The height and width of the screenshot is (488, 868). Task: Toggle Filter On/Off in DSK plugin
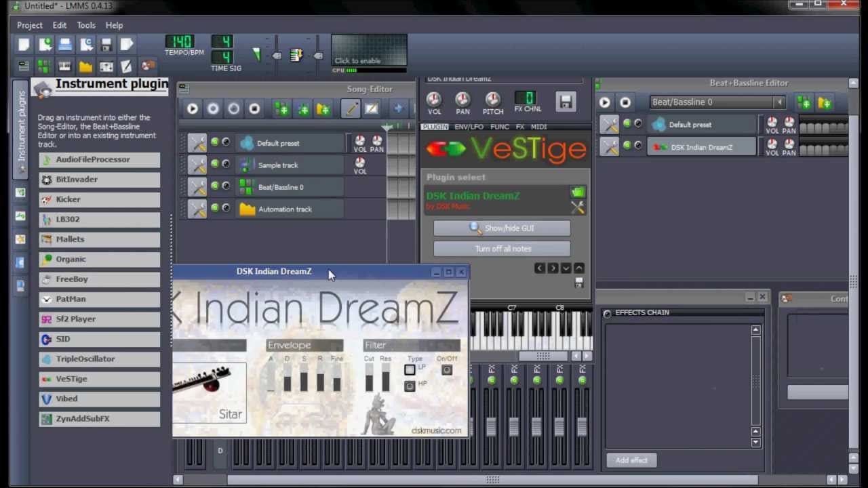447,369
